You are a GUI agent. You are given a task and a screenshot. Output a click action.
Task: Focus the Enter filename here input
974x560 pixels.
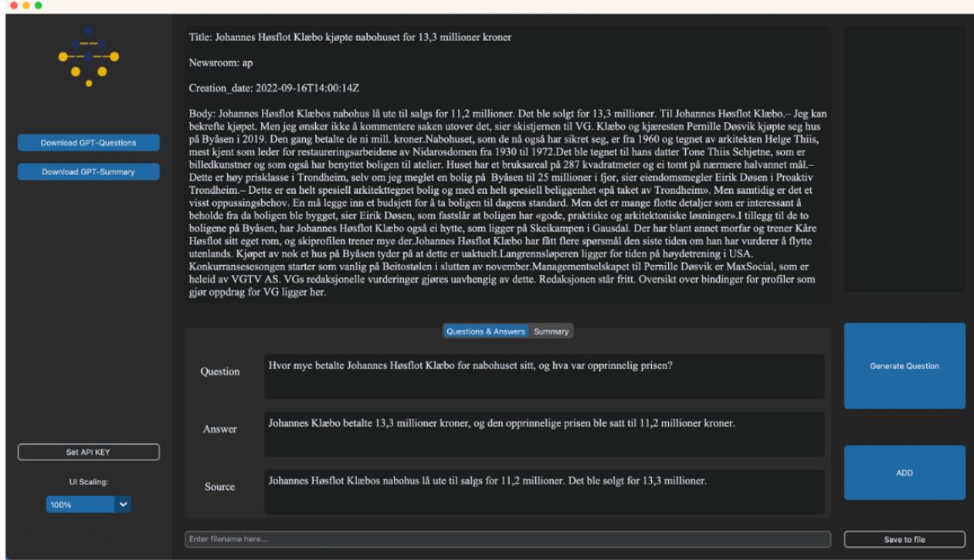pyautogui.click(x=507, y=539)
